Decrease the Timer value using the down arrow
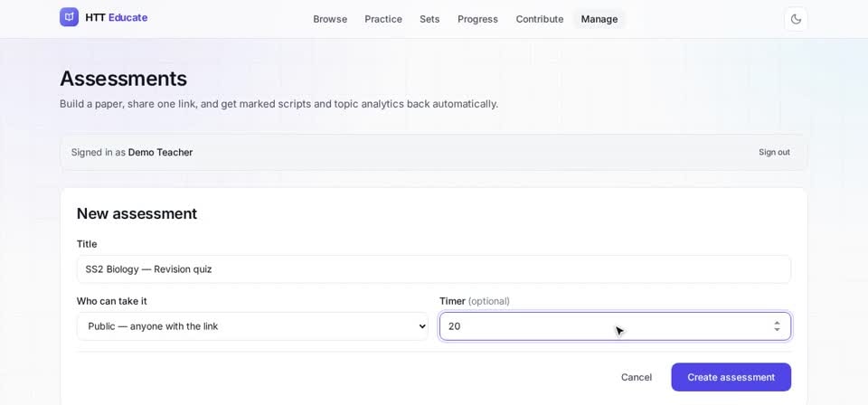Screen dimensions: 868x405 tap(778, 330)
